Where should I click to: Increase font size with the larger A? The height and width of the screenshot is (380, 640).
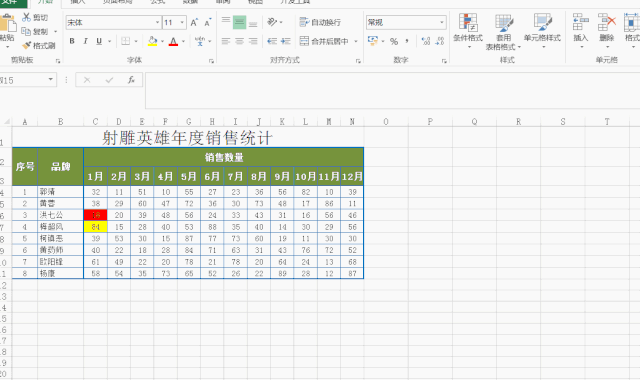coord(194,22)
